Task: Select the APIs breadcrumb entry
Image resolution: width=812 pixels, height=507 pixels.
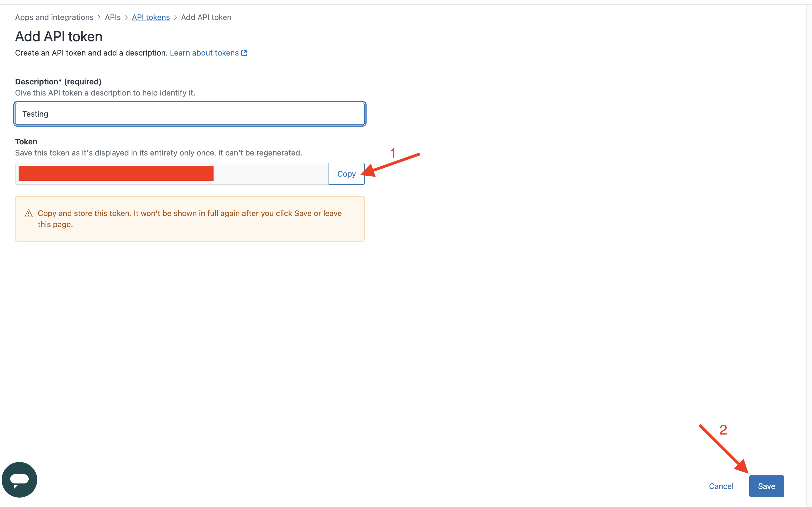Action: 112,17
